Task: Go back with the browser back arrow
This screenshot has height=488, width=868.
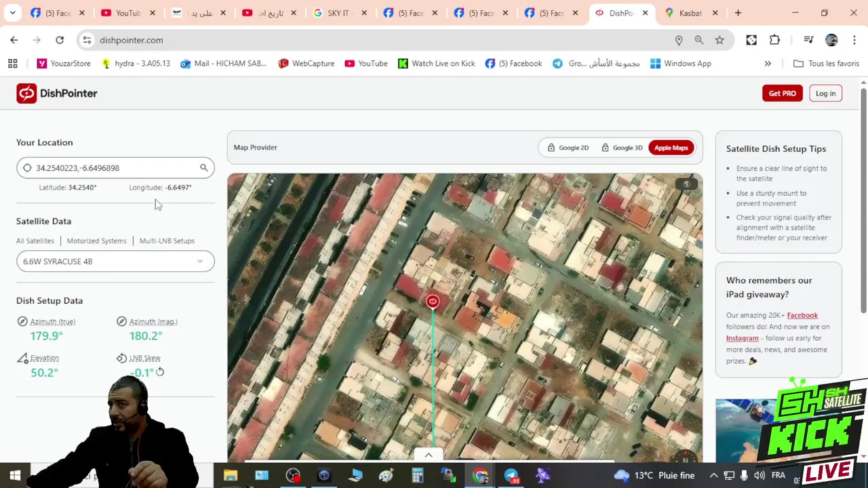Action: pyautogui.click(x=14, y=40)
